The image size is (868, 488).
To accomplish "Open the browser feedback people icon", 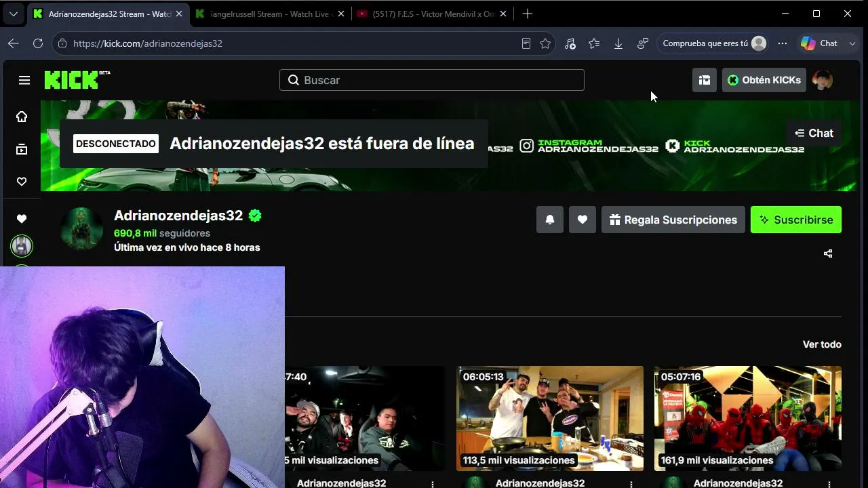I will pos(643,43).
